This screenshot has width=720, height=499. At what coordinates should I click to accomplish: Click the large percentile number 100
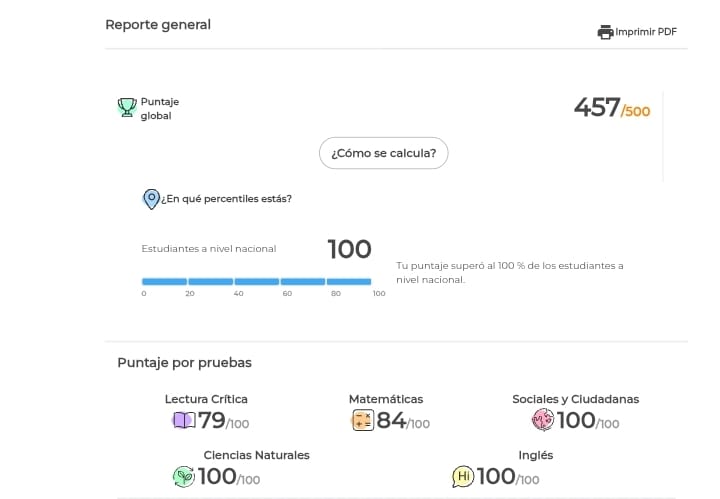pyautogui.click(x=349, y=249)
